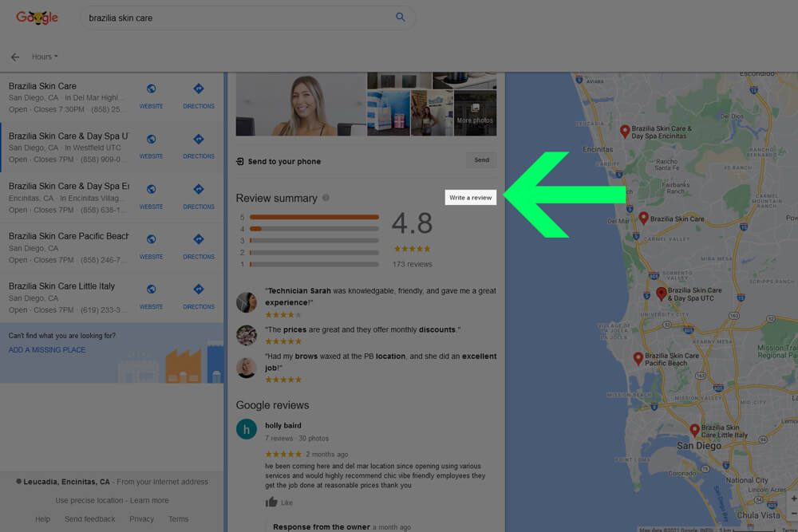Open Help footer link
The image size is (798, 532).
43,519
